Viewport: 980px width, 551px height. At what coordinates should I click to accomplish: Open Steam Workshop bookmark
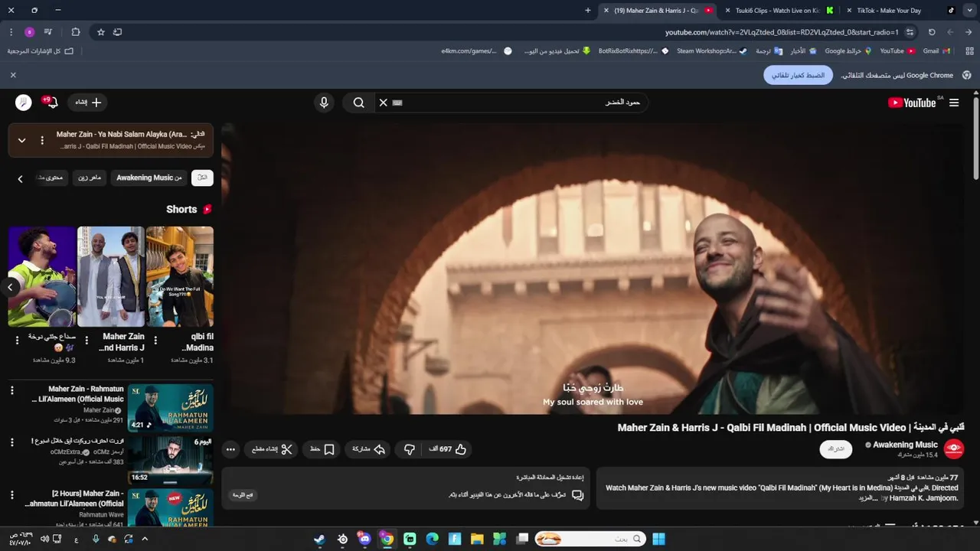click(711, 51)
